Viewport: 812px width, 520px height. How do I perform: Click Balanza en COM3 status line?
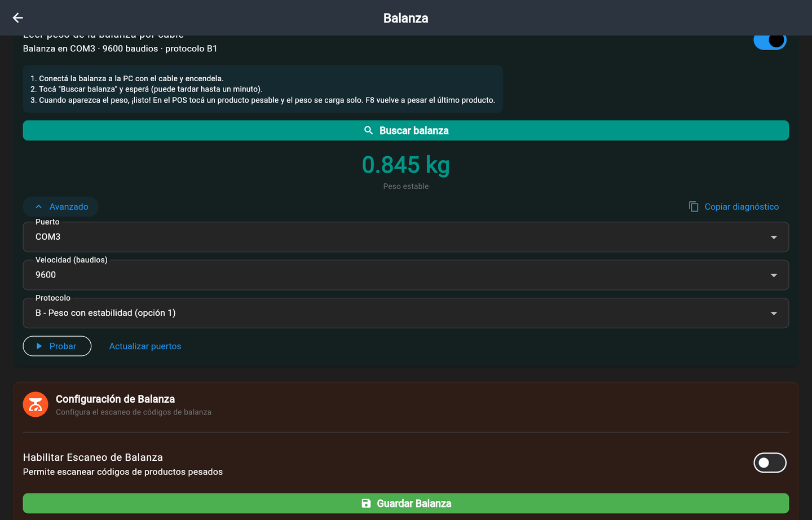coord(120,49)
